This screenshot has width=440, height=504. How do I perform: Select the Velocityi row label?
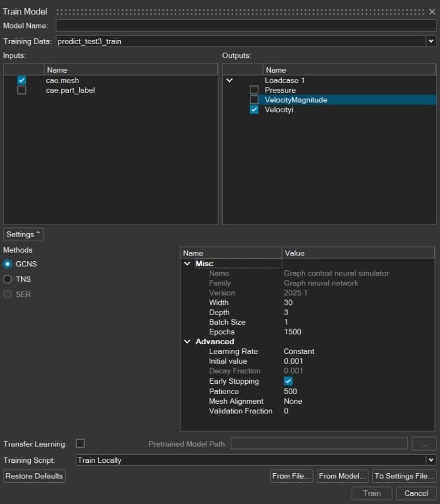pos(279,109)
